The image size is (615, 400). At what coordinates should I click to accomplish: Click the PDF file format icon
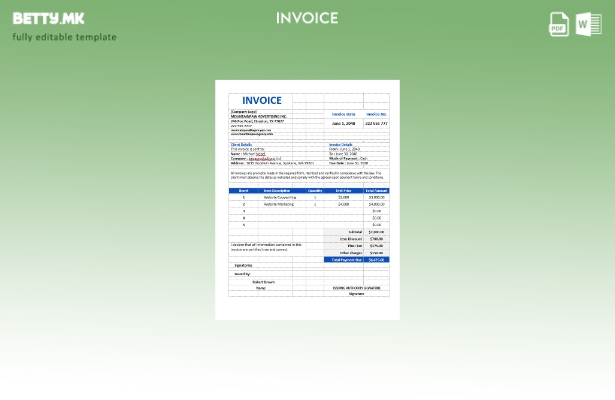(x=559, y=24)
